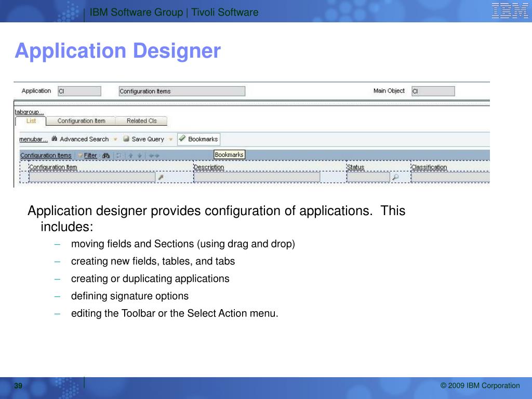
Task: Click the IBM logo in the header
Action: click(x=510, y=11)
